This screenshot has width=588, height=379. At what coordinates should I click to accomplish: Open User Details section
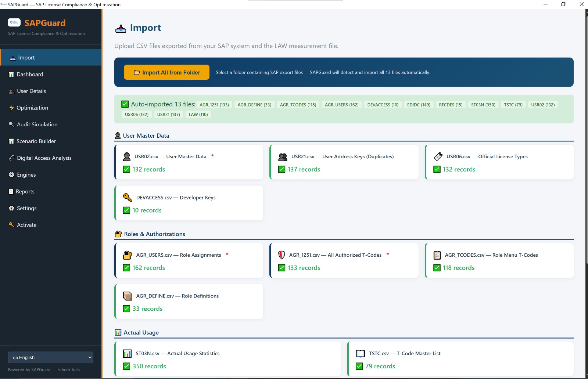point(51,91)
